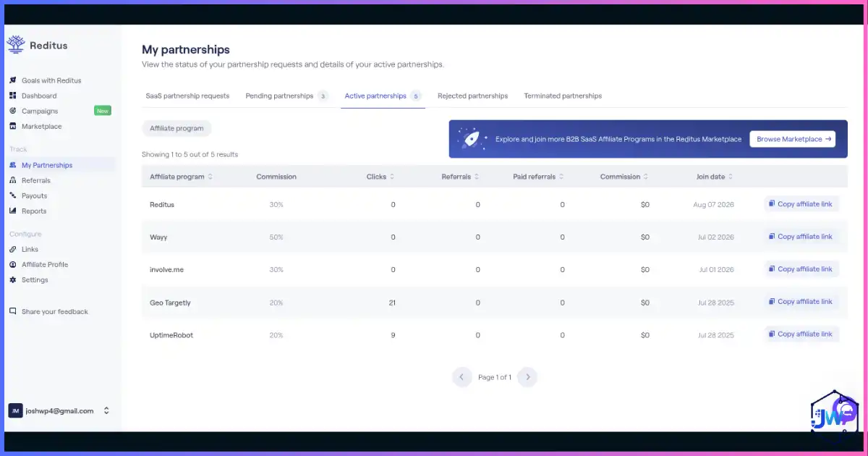Expand account switcher next to joshwp4@gmail.com
Screen dimensions: 868x456
[106, 410]
